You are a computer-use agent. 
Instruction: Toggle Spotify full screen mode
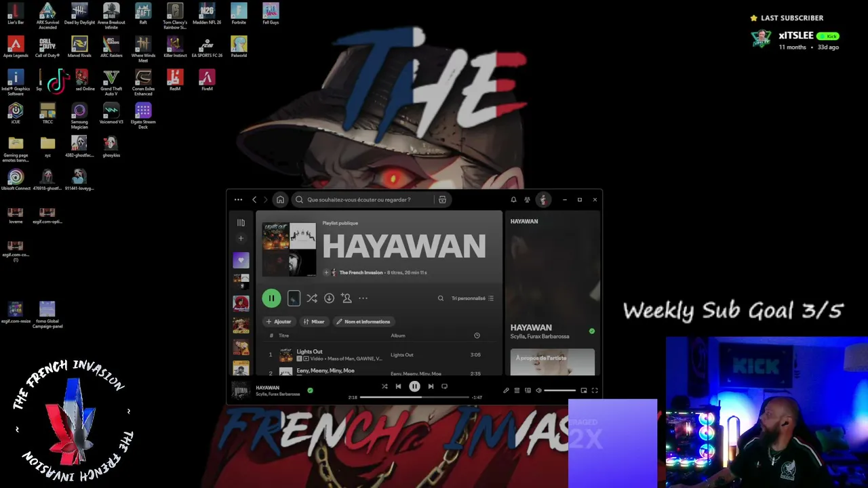(x=595, y=390)
